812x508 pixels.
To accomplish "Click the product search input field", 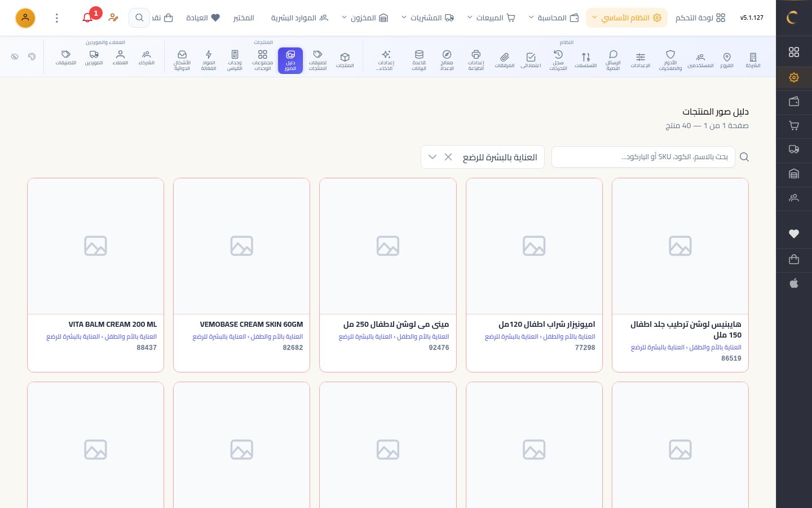I will point(643,157).
